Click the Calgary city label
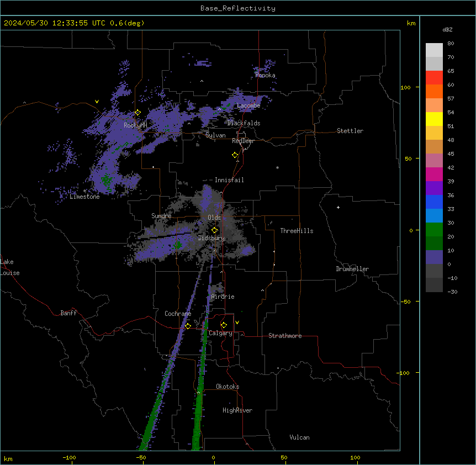Screen dimensions: 476x465 [220, 333]
